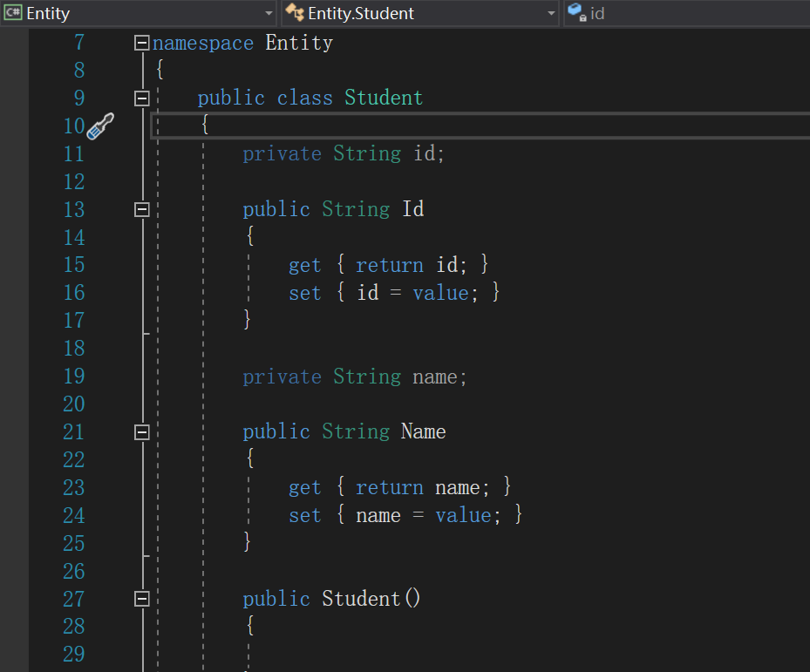
Task: Click 'return' keyword on line 15
Action: 390,265
